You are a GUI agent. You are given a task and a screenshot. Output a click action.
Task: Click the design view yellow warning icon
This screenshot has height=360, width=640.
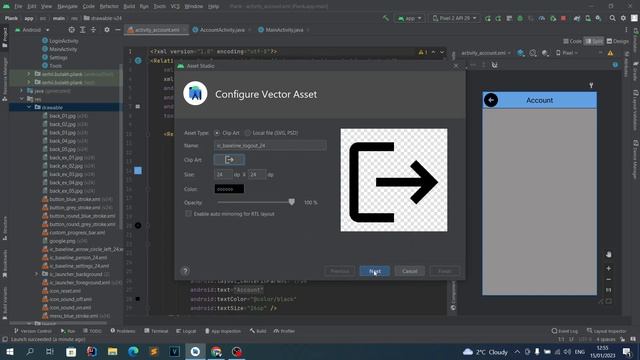coord(610,53)
